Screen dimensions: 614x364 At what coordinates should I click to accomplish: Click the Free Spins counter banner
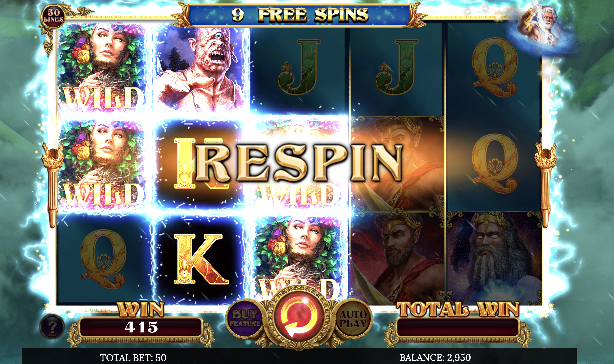299,15
